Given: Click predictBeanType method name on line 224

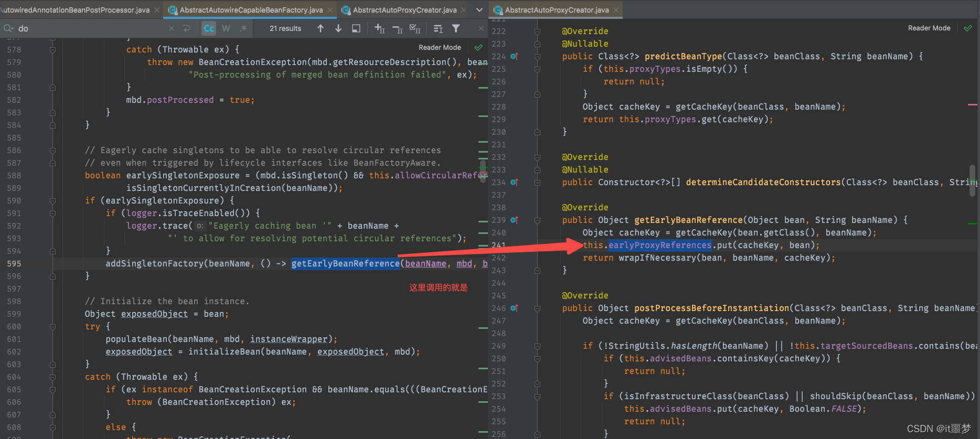Looking at the screenshot, I should (683, 56).
